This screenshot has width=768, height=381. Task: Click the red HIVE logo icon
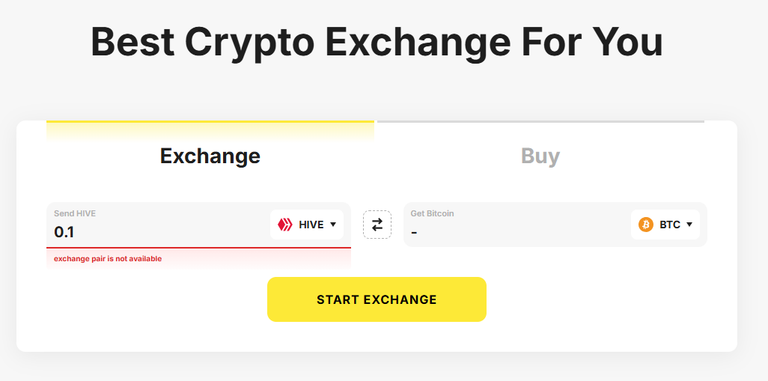click(285, 225)
